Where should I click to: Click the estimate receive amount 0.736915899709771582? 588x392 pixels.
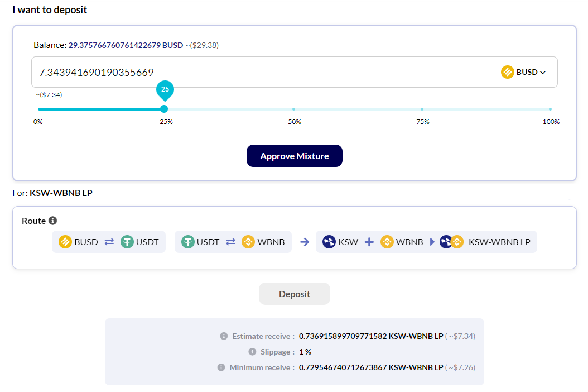coord(343,336)
